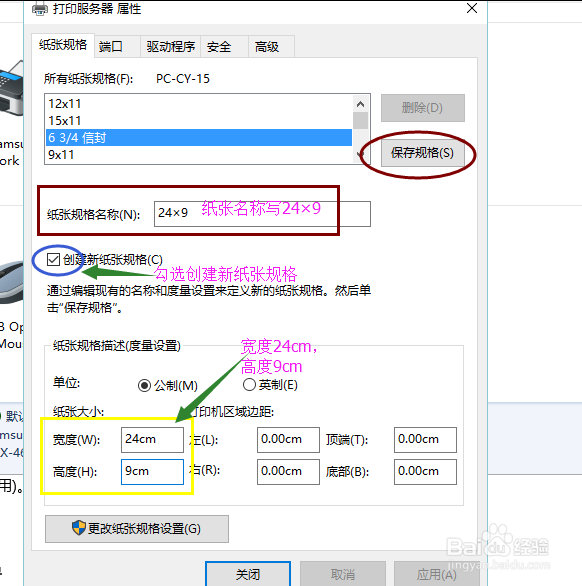The height and width of the screenshot is (586, 582).
Task: Click the shield icon on the 更改纸张规格设置 button
Action: point(78,528)
